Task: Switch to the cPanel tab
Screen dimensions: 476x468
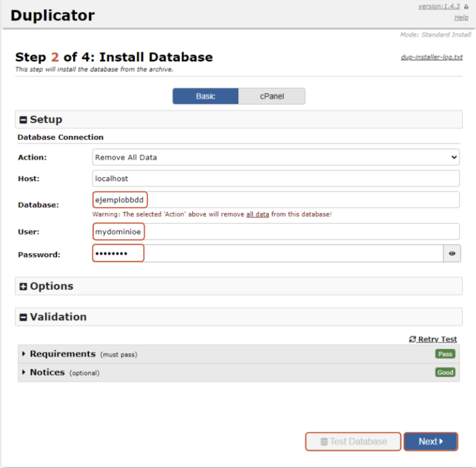Action: point(271,96)
